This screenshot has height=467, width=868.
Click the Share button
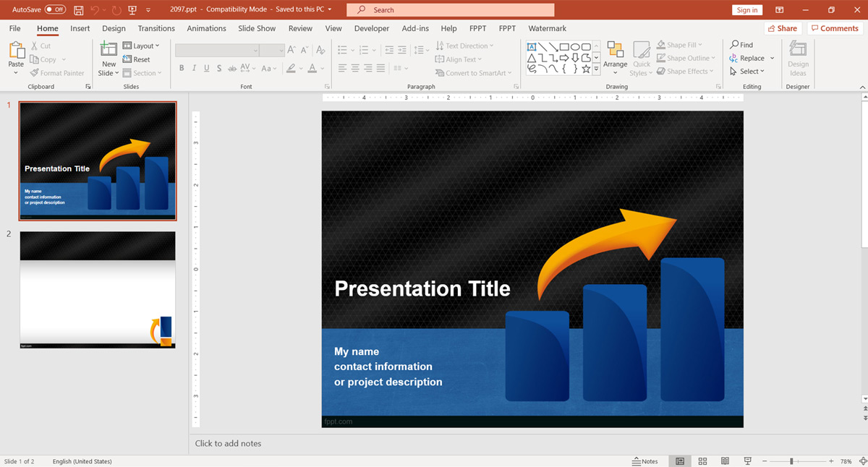point(783,28)
